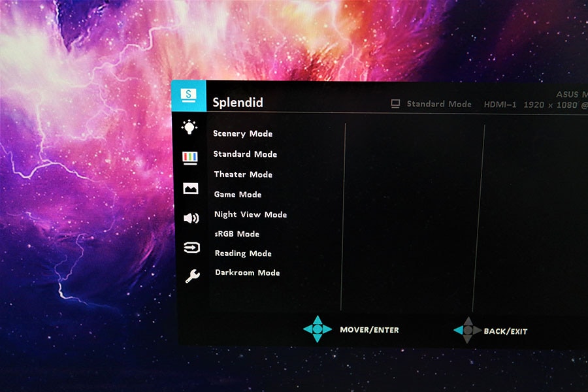The image size is (588, 392).
Task: Open the Sound settings speaker icon
Action: [x=191, y=218]
